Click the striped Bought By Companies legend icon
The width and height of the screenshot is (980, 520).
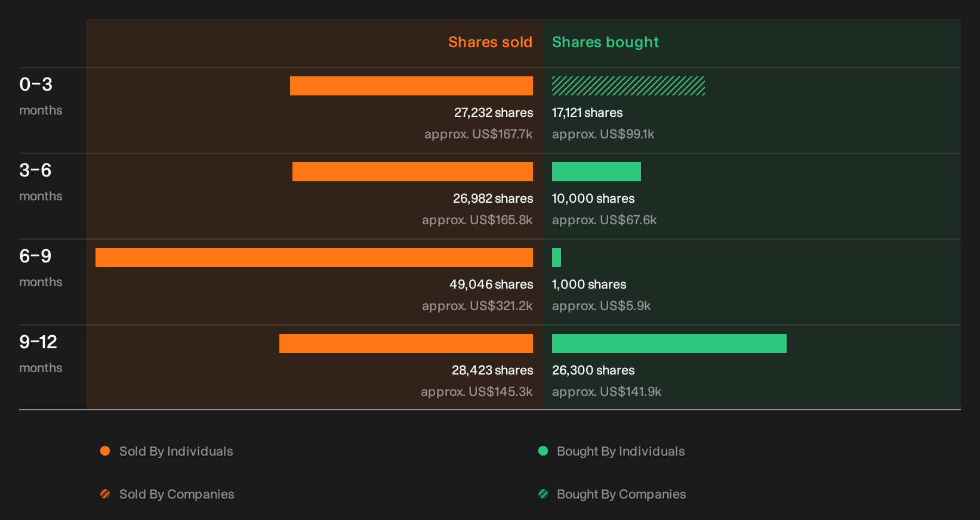[x=543, y=494]
